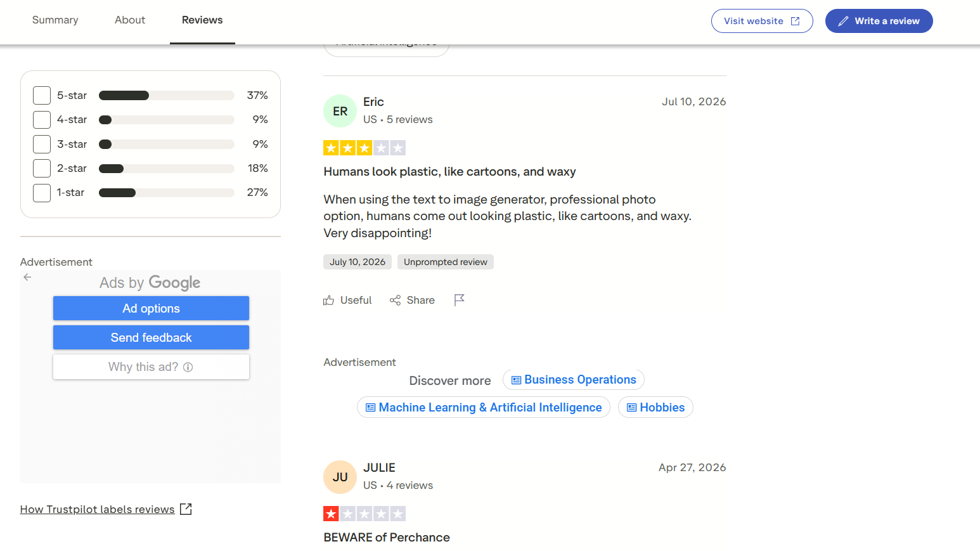Viewport: 980px width, 551px height.
Task: Check the 2-star filter checkbox
Action: coord(42,169)
